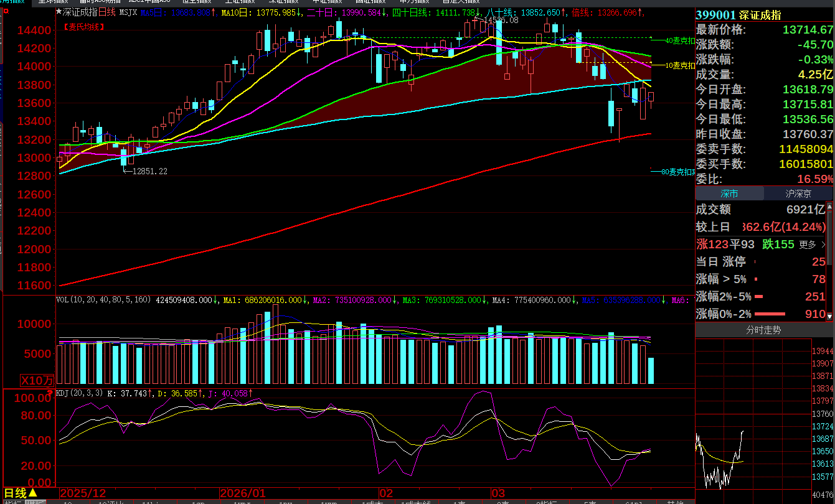The width and height of the screenshot is (835, 504).
Task: Select the 深市 market tab
Action: [729, 194]
